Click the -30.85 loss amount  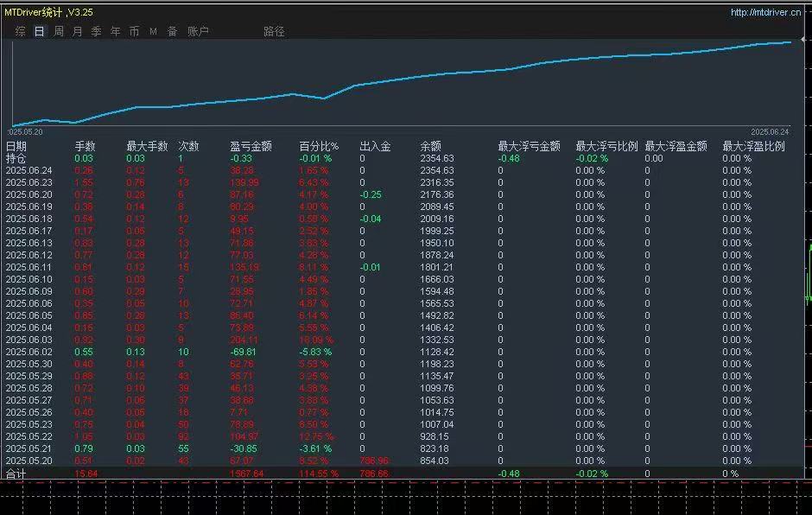243,448
